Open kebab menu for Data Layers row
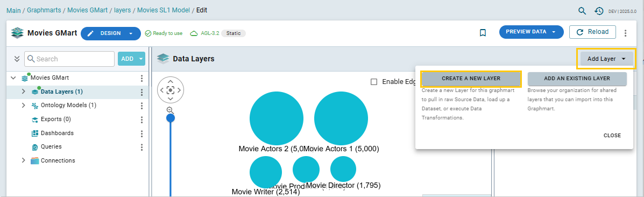The image size is (644, 197). point(141,92)
